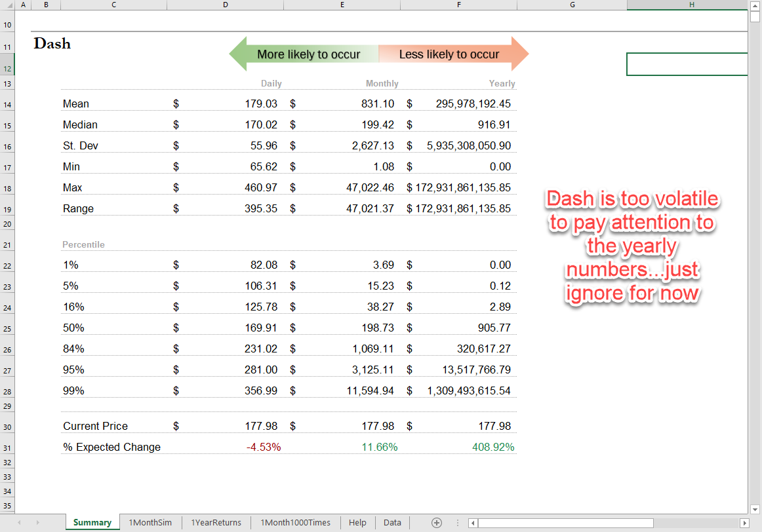Click daily min value 65.62
The width and height of the screenshot is (762, 532).
point(264,166)
